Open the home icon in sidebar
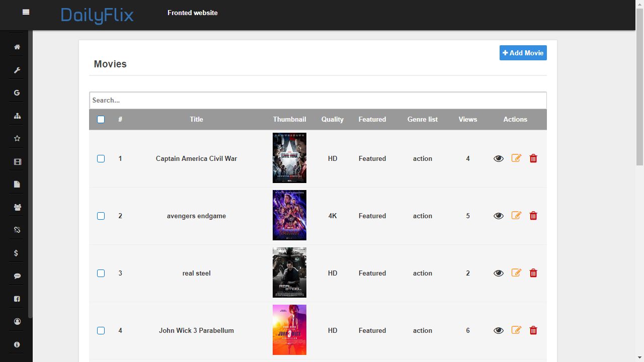Screen dimensions: 644x362 point(17,47)
